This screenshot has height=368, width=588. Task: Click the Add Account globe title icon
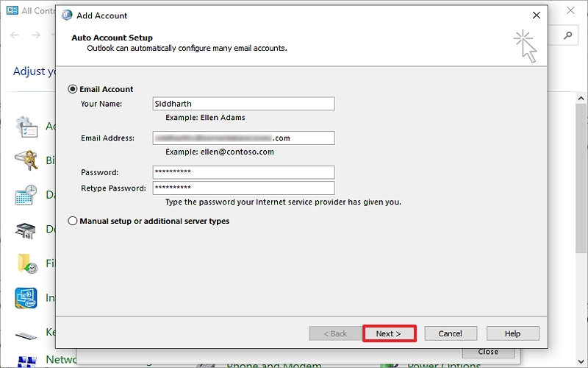pos(68,15)
